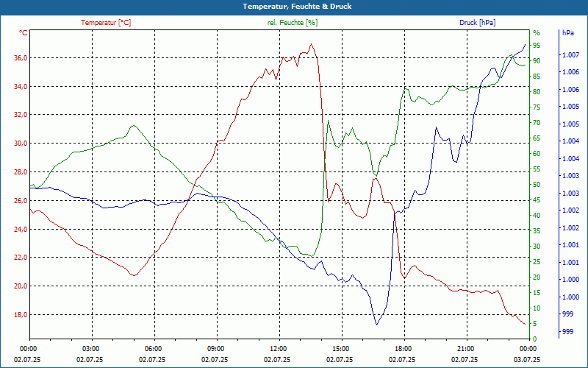
Task: Click the '15' humidity axis value
Action: [537, 293]
